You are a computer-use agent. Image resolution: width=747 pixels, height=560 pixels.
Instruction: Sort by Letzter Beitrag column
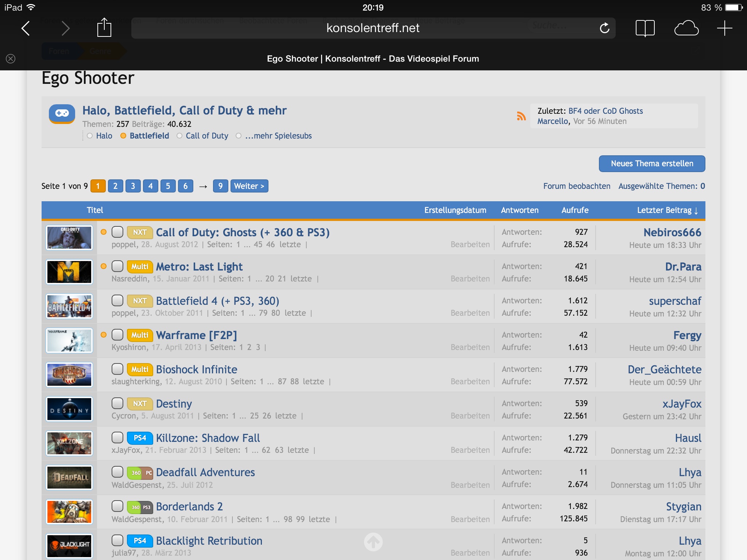(667, 210)
